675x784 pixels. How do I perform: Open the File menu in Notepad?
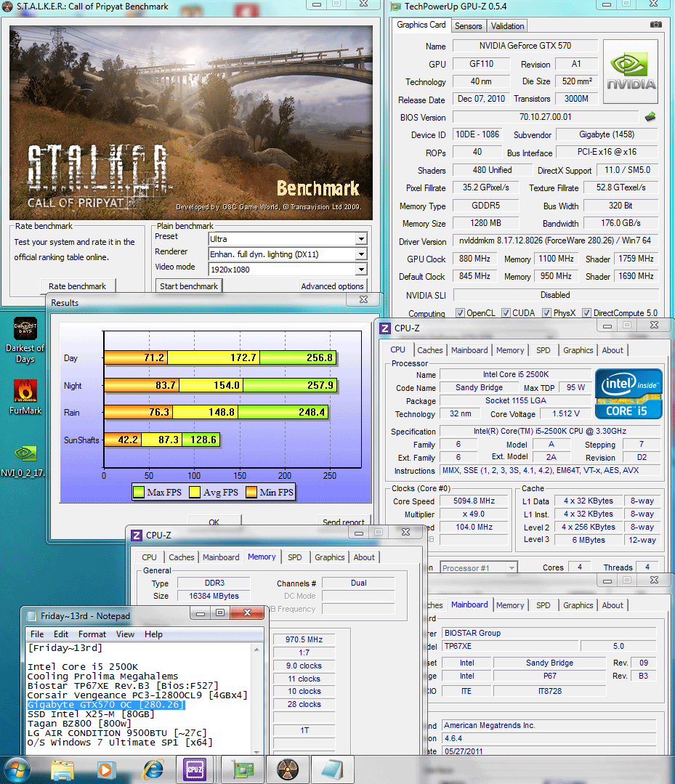37,634
